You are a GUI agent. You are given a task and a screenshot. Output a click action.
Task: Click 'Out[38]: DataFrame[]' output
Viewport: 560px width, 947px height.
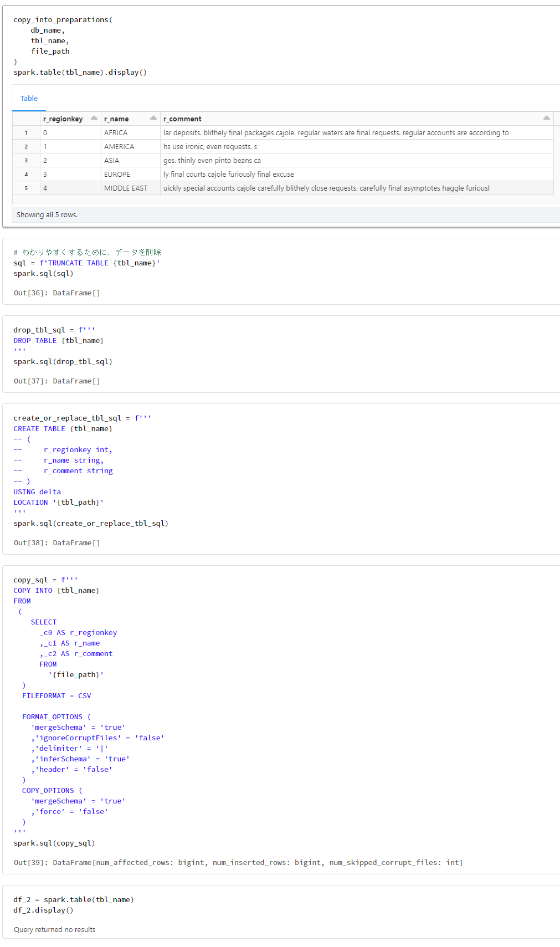point(57,543)
